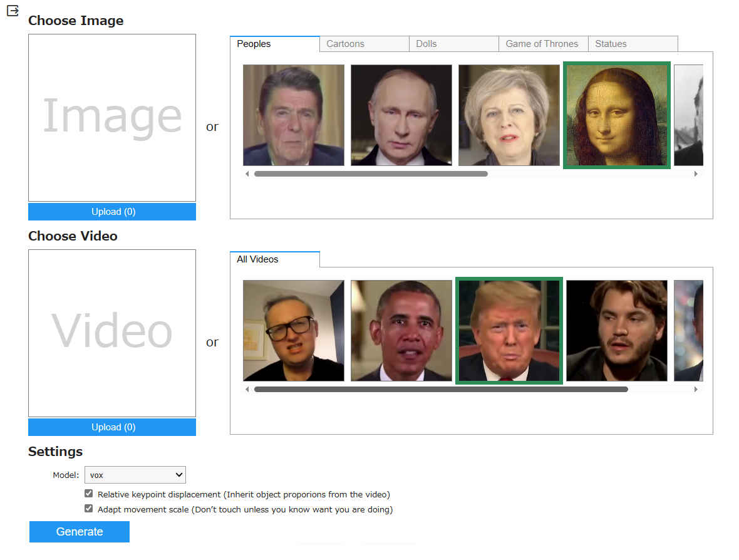Click the Generate button

click(x=79, y=532)
